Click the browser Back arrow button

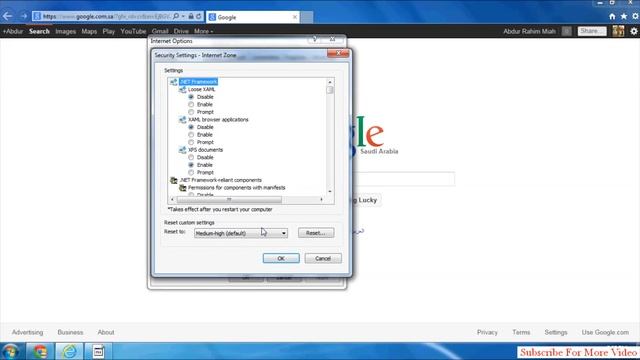click(x=7, y=16)
